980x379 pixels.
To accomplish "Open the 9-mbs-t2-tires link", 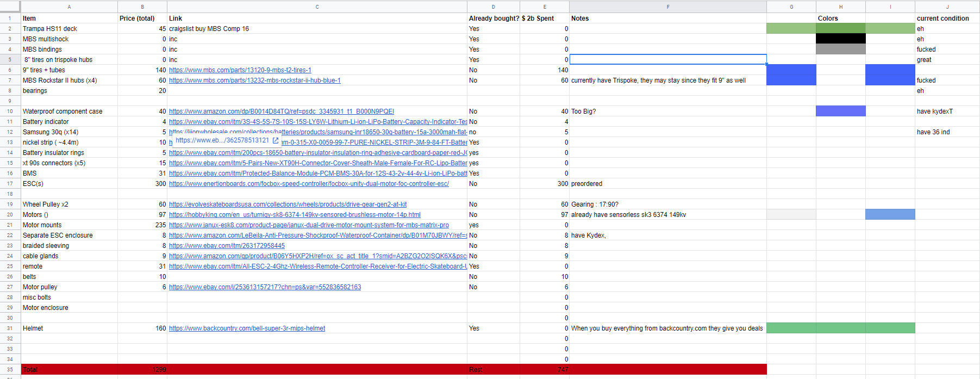I will (240, 70).
